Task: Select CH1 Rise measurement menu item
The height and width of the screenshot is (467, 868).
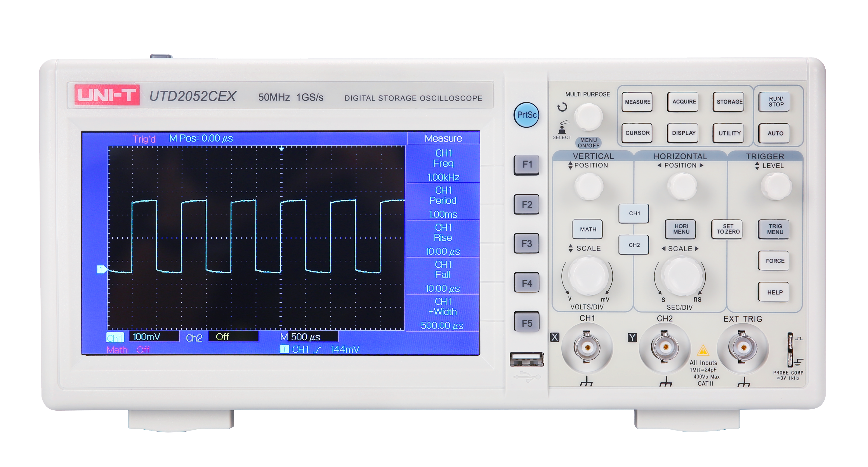Action: (x=443, y=239)
